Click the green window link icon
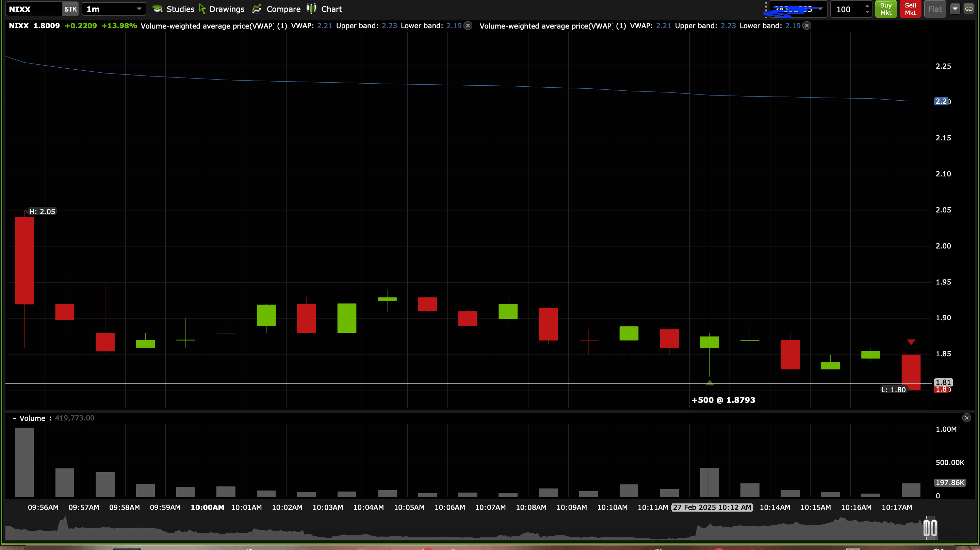This screenshot has width=980, height=550. [969, 9]
